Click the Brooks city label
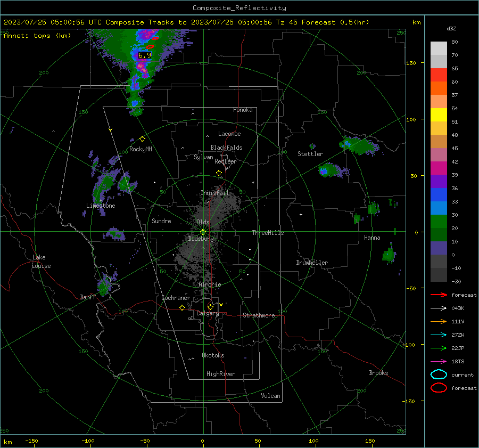The height and width of the screenshot is (448, 479). pyautogui.click(x=378, y=373)
